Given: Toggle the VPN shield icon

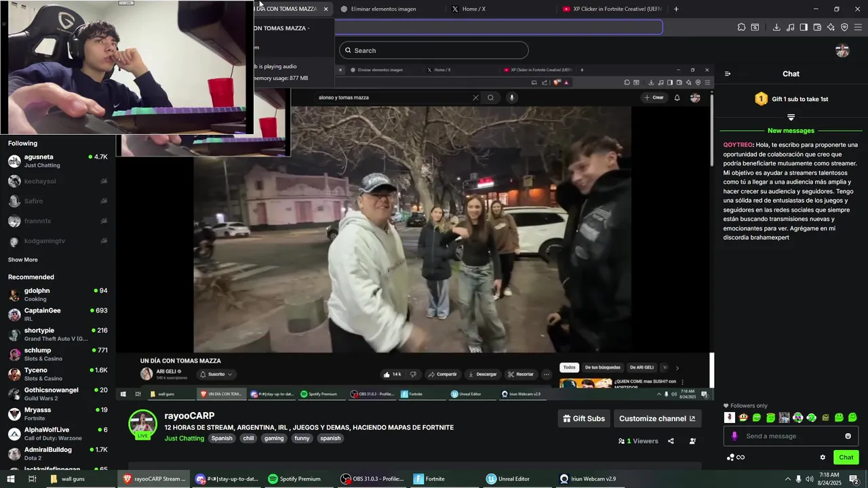Looking at the screenshot, I should [844, 27].
